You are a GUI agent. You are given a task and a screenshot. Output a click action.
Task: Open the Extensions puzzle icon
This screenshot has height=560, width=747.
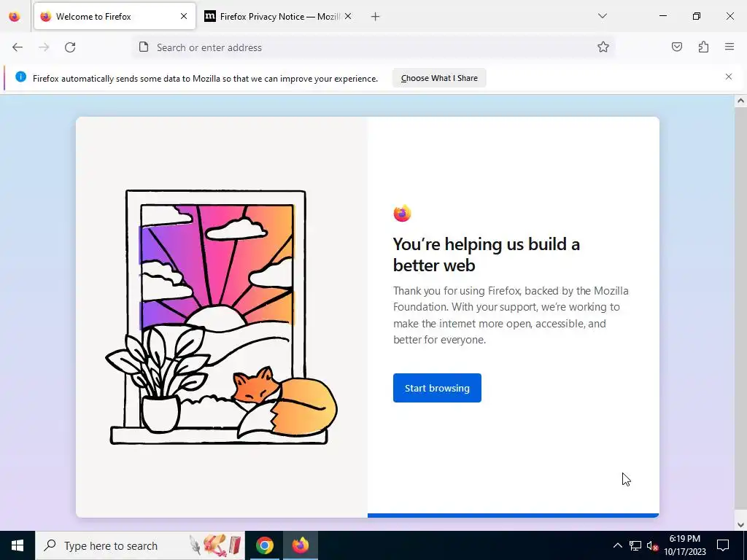703,47
